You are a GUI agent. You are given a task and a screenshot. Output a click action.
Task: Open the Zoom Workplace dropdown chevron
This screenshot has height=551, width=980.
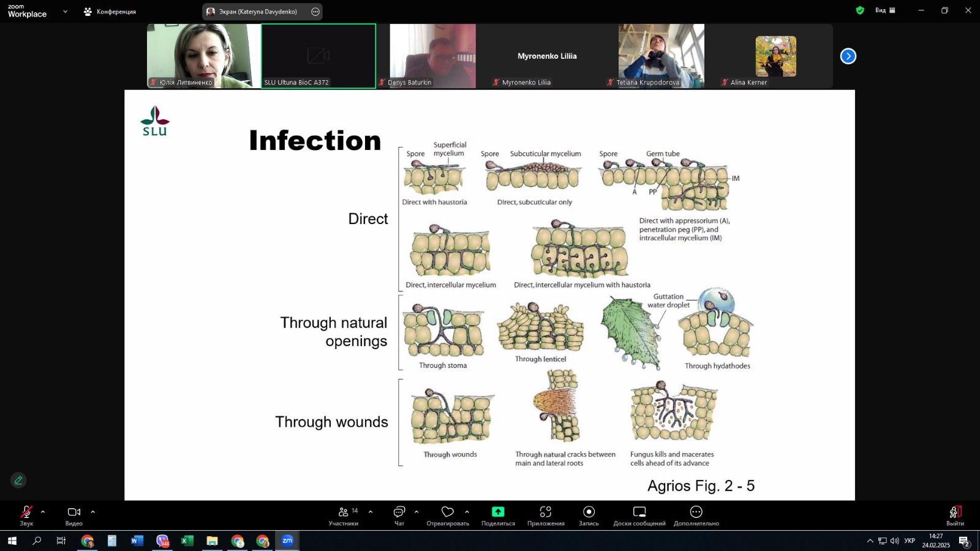(65, 12)
